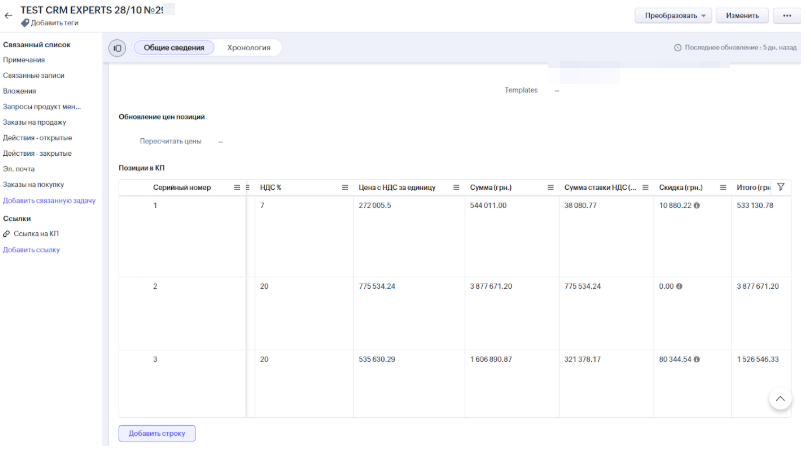Viewport: 806px width, 468px height.
Task: Click the clock icon near Последнее обновление
Action: [677, 48]
